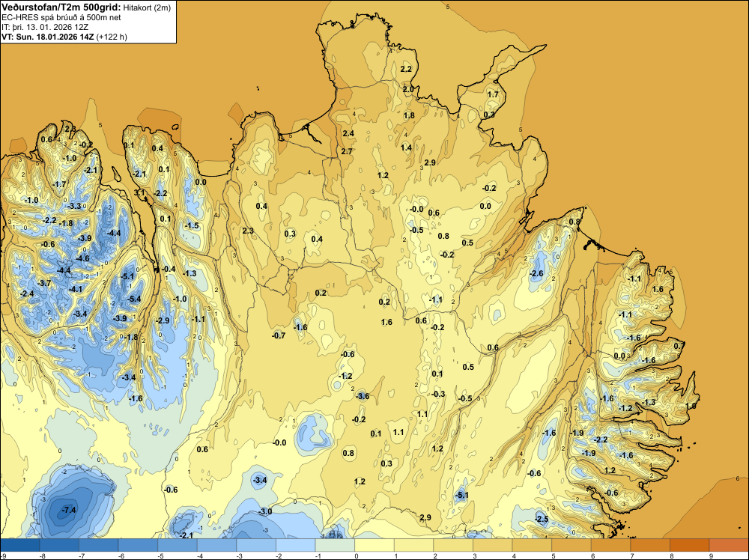The image size is (749, 560).
Task: Click the 2.4 temperature value
Action: (348, 133)
